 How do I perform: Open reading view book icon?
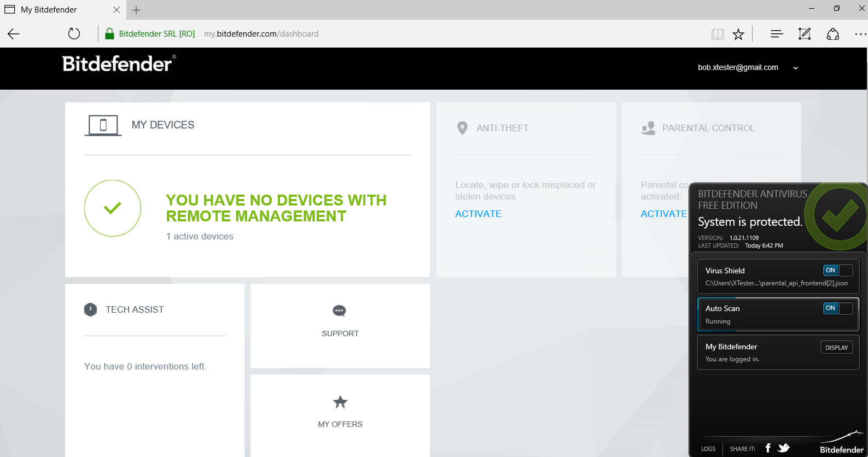click(718, 34)
